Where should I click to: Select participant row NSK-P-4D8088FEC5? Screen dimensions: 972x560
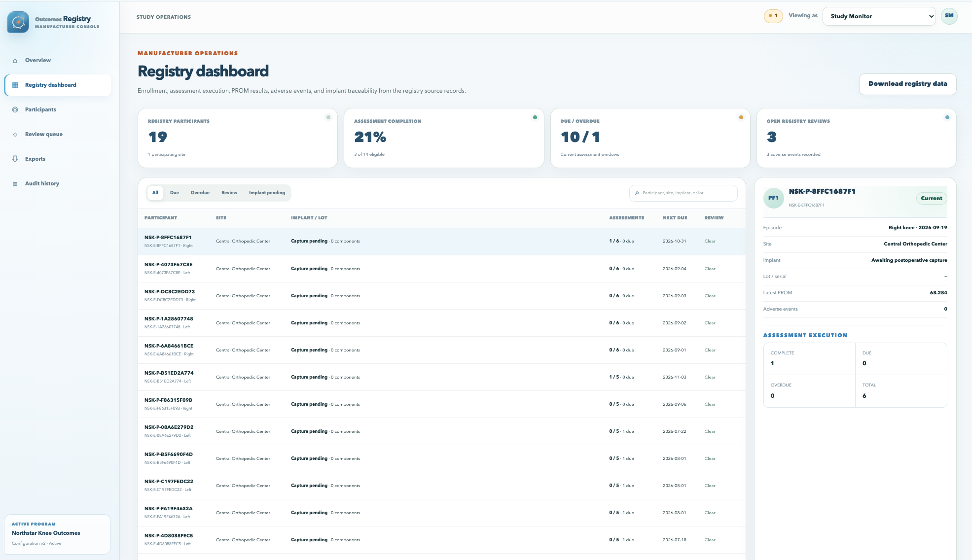[x=442, y=540]
